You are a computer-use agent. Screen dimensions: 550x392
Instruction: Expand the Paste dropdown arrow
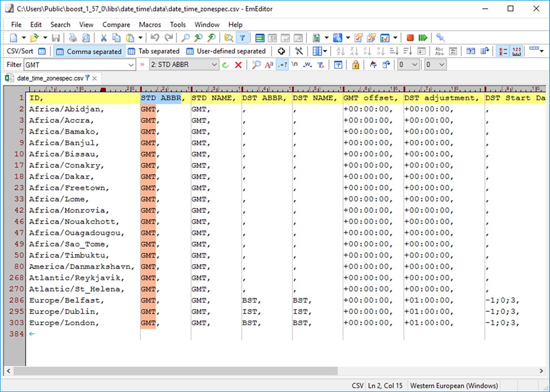140,37
